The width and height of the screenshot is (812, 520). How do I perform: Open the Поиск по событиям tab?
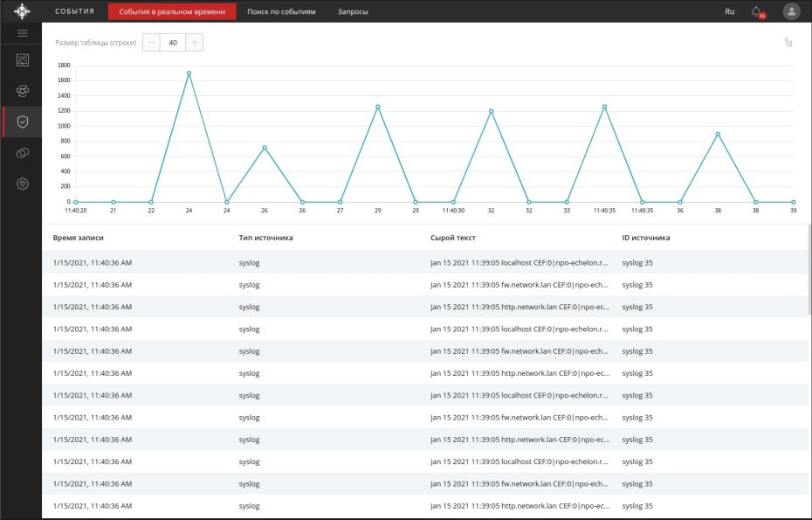point(281,11)
